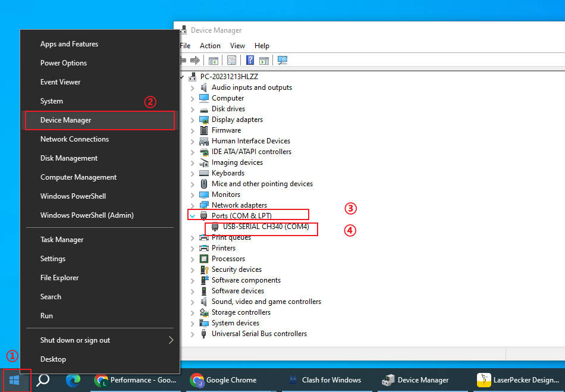Collapse the Ports (COM & LPT) node
This screenshot has width=565, height=392.
[x=192, y=216]
